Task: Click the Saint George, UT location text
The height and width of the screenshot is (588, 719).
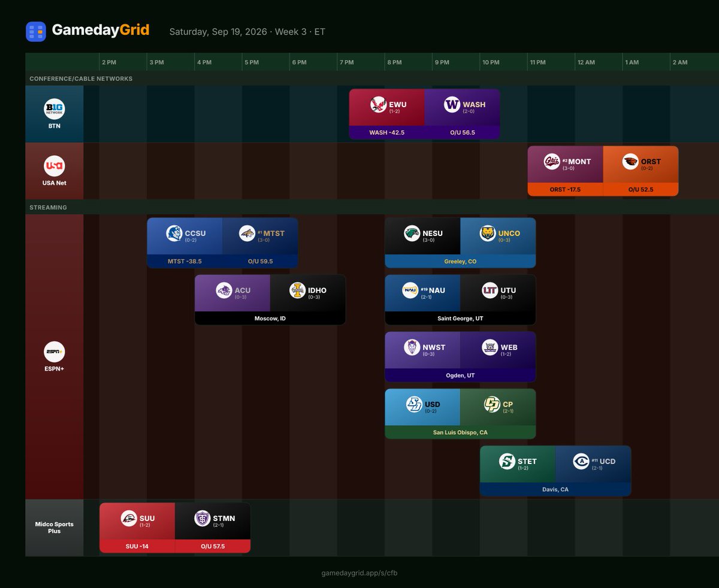Action: coord(460,319)
